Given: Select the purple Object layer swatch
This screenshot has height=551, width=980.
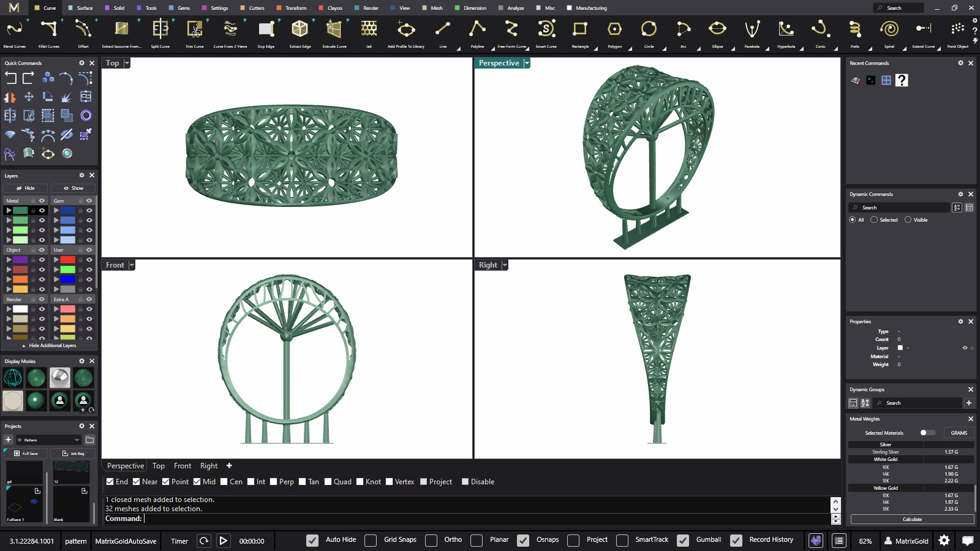Looking at the screenshot, I should pos(21,260).
